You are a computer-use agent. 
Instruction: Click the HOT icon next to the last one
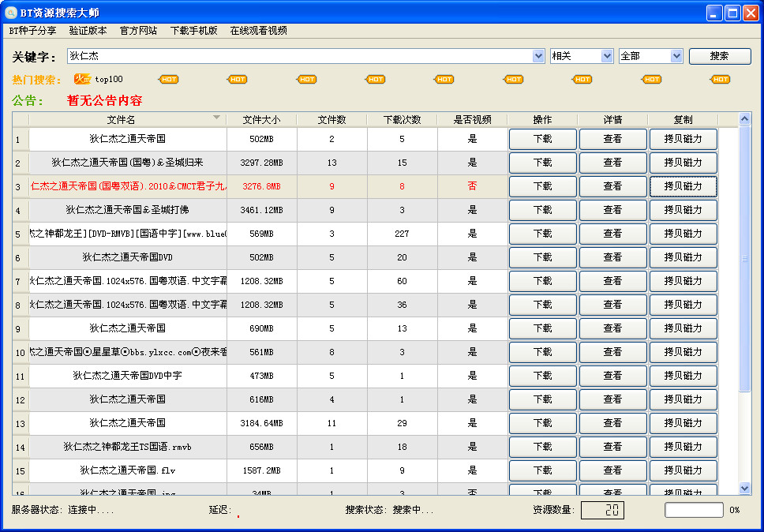(651, 79)
